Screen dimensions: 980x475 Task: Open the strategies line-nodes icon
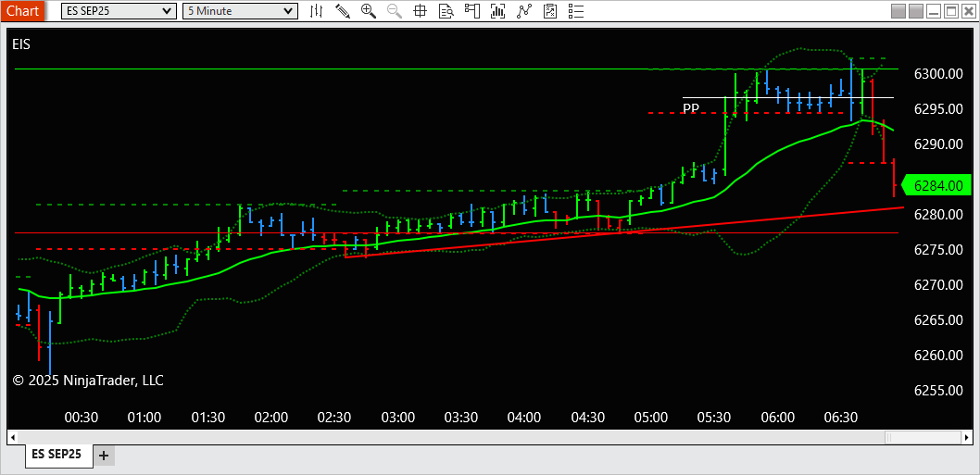coord(523,10)
